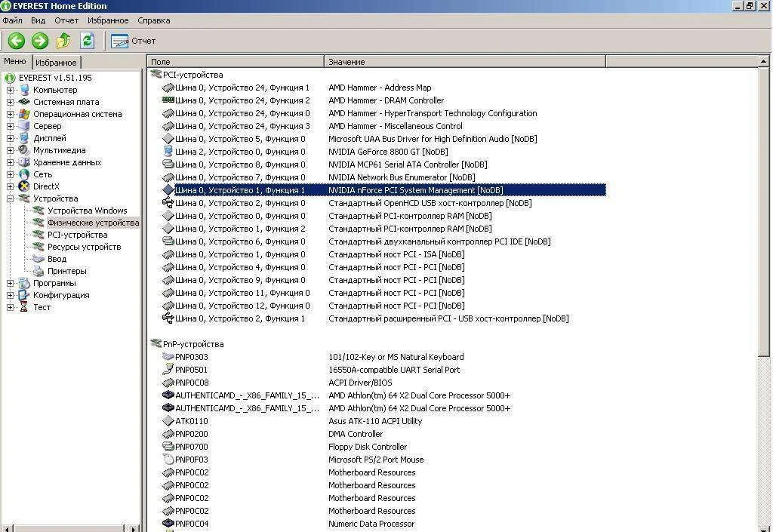773x532 pixels.
Task: Click the PNP0F03 mouse device icon
Action: point(168,459)
